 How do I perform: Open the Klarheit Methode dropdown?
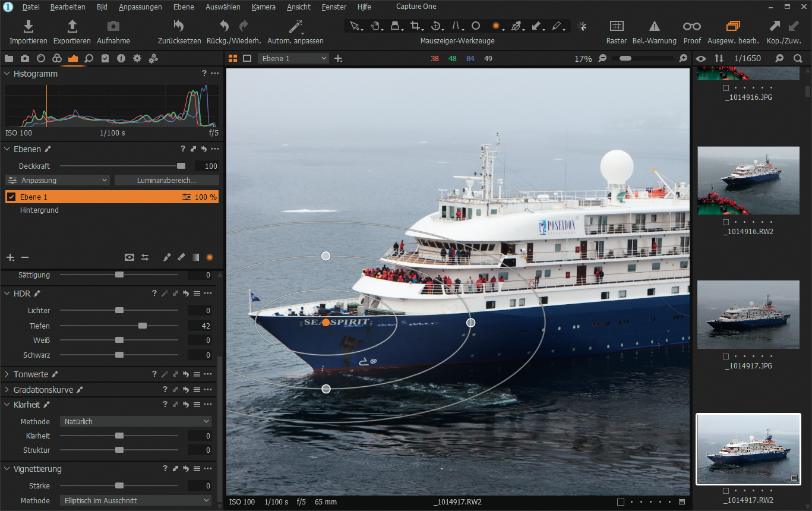tap(136, 421)
